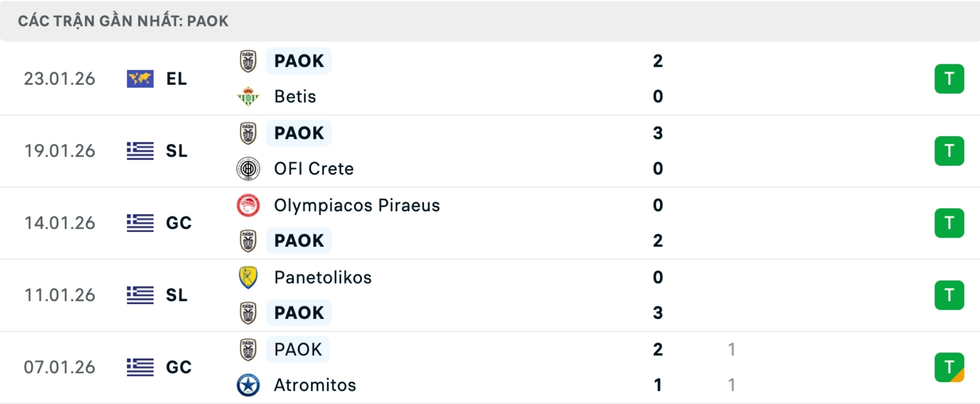
Task: Expand the 07.01.26 Atromitos match details
Action: click(490, 367)
